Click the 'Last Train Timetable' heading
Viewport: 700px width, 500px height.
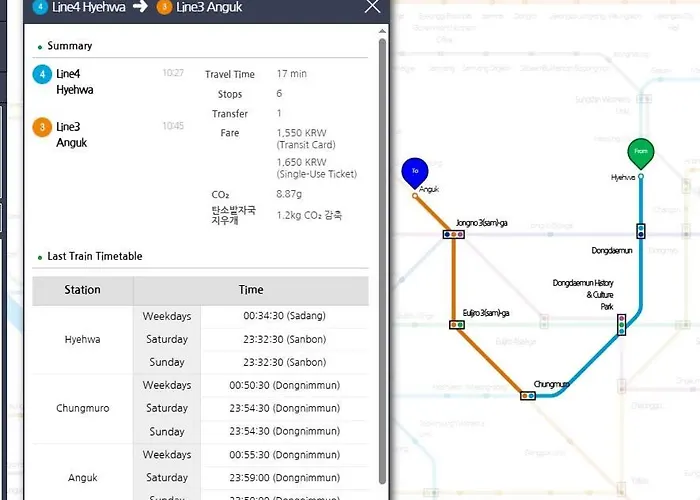click(x=95, y=256)
